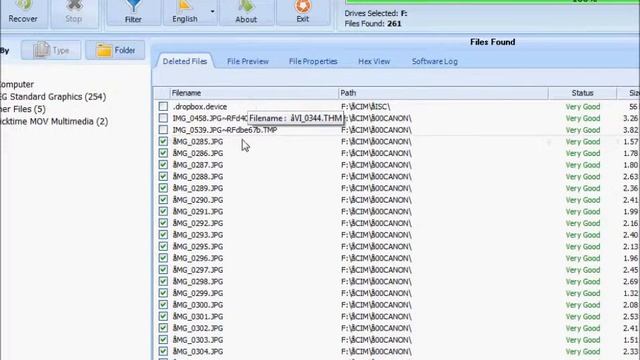Viewport: 640px width, 360px height.
Task: Open the About dialog
Action: (x=246, y=13)
